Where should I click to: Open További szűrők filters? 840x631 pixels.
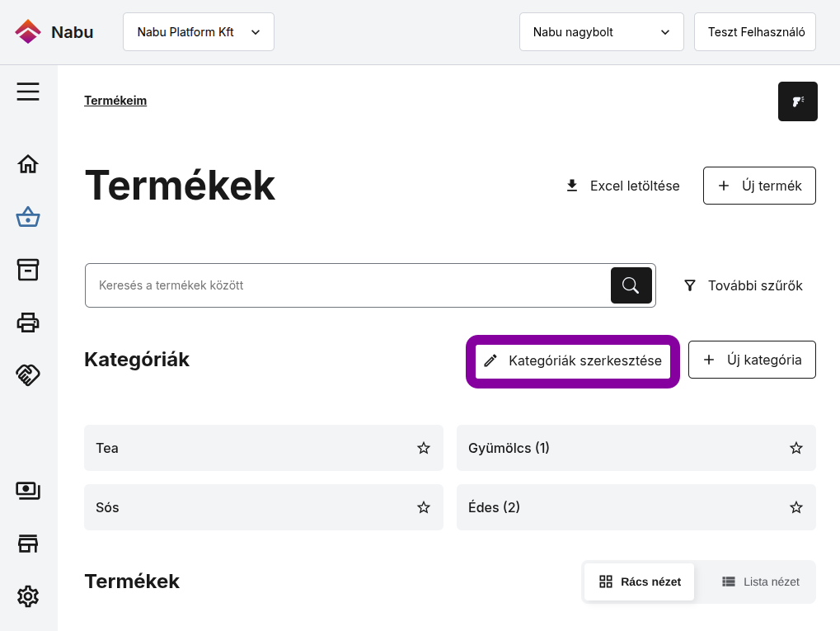coord(743,285)
